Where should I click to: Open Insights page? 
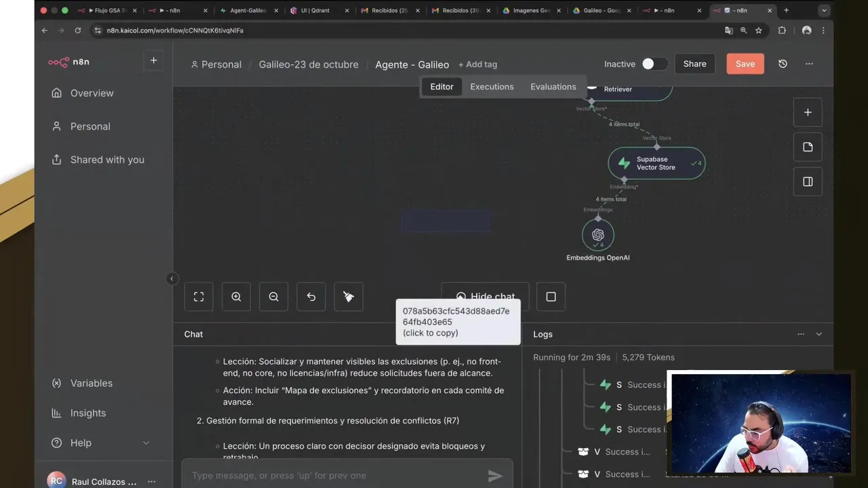pos(88,413)
